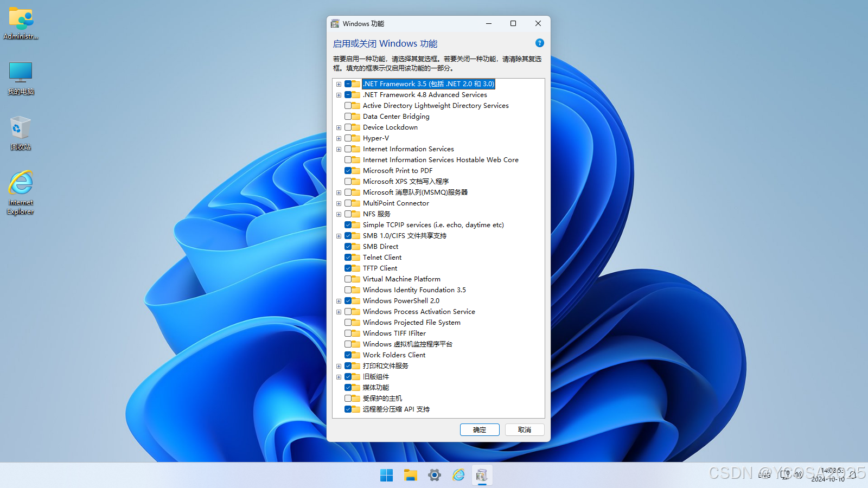Enable Windows Projected File System checkbox
This screenshot has height=488, width=868.
click(348, 323)
